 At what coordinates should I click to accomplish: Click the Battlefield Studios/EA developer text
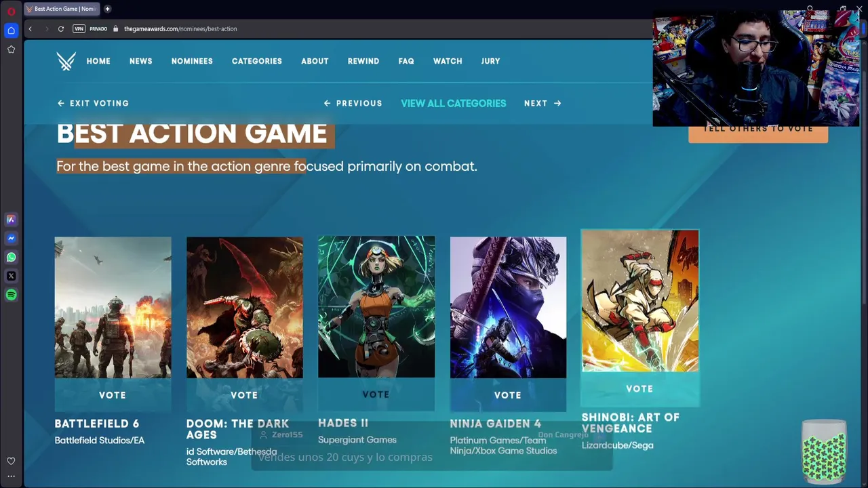pos(100,441)
